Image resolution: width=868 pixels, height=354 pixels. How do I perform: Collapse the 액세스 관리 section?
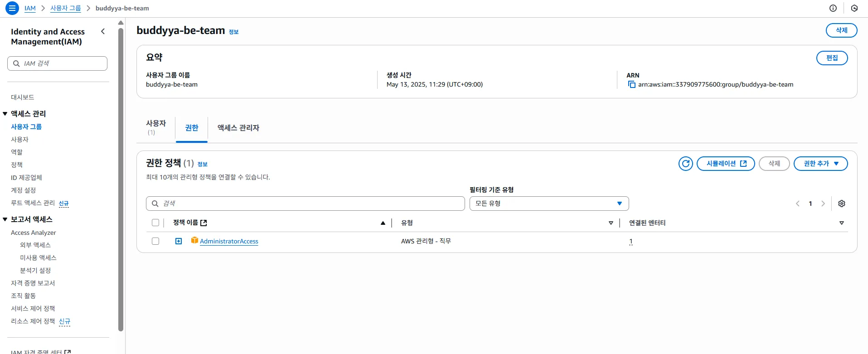(5, 114)
